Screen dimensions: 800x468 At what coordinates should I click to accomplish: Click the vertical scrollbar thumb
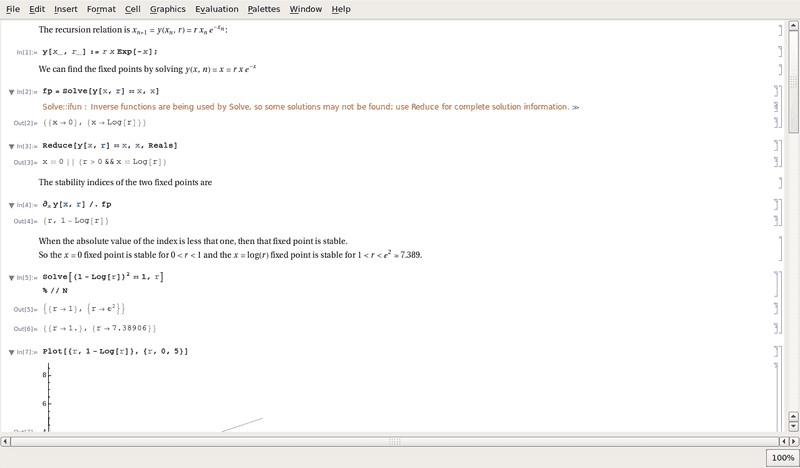pyautogui.click(x=793, y=82)
